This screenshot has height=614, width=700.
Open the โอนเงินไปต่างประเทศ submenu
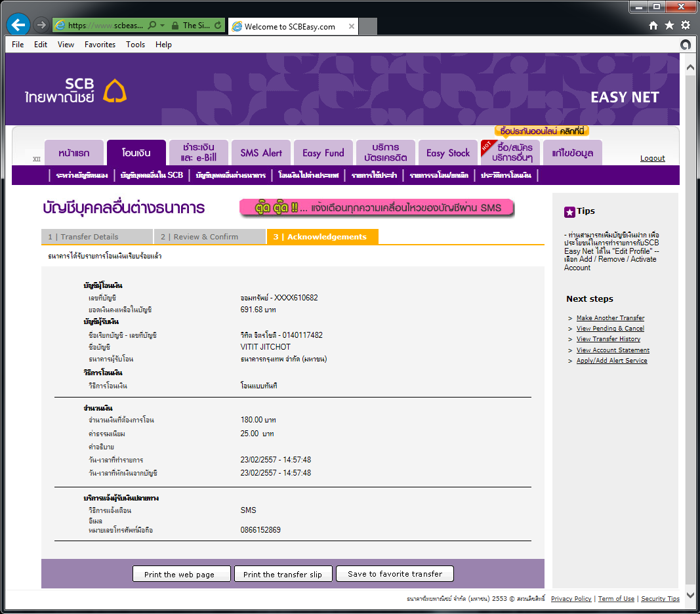(308, 175)
